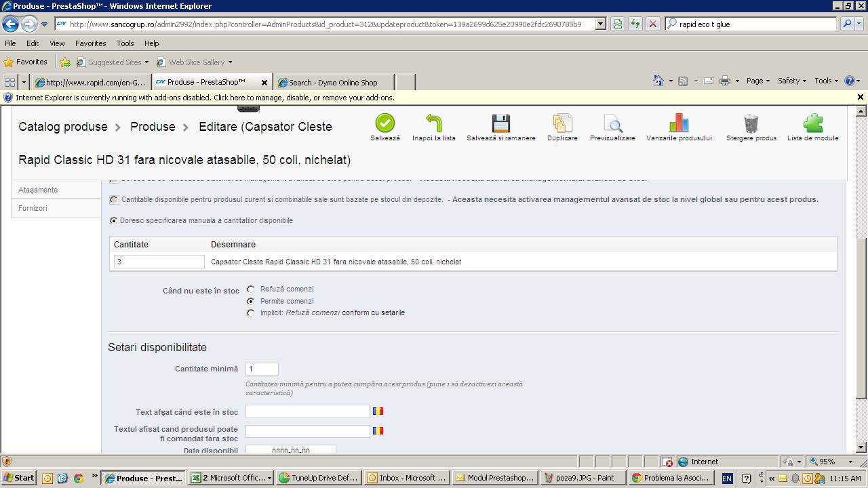Click the search magnifier button
Image resolution: width=868 pixels, height=488 pixels.
coord(846,24)
